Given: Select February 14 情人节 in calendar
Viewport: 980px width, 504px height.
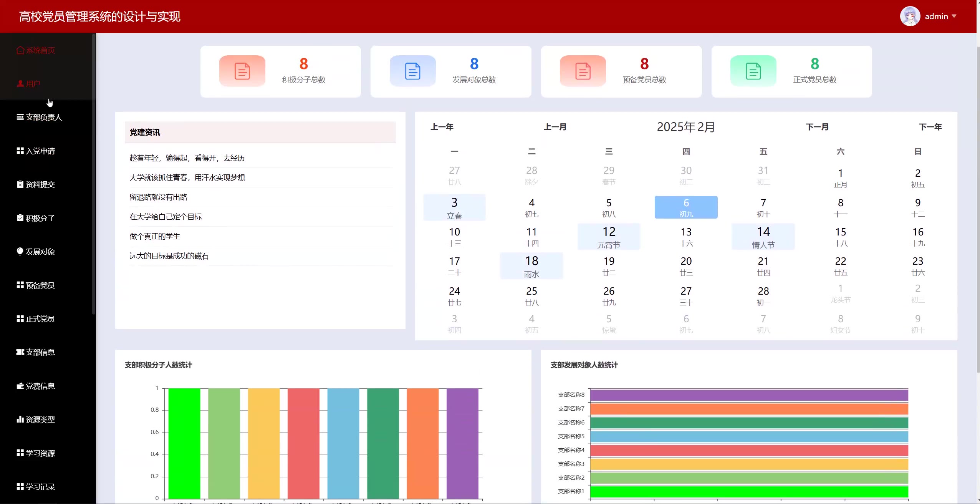Looking at the screenshot, I should pos(763,237).
